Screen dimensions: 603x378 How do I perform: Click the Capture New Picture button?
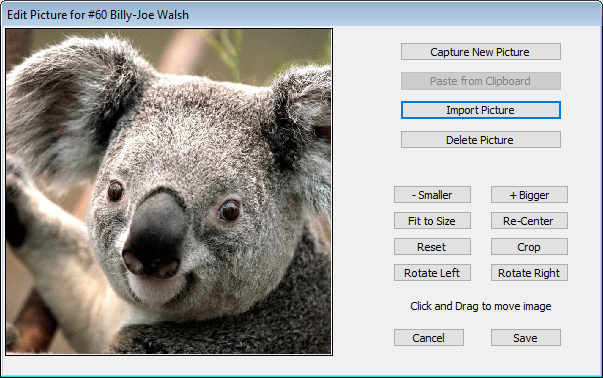[x=481, y=52]
